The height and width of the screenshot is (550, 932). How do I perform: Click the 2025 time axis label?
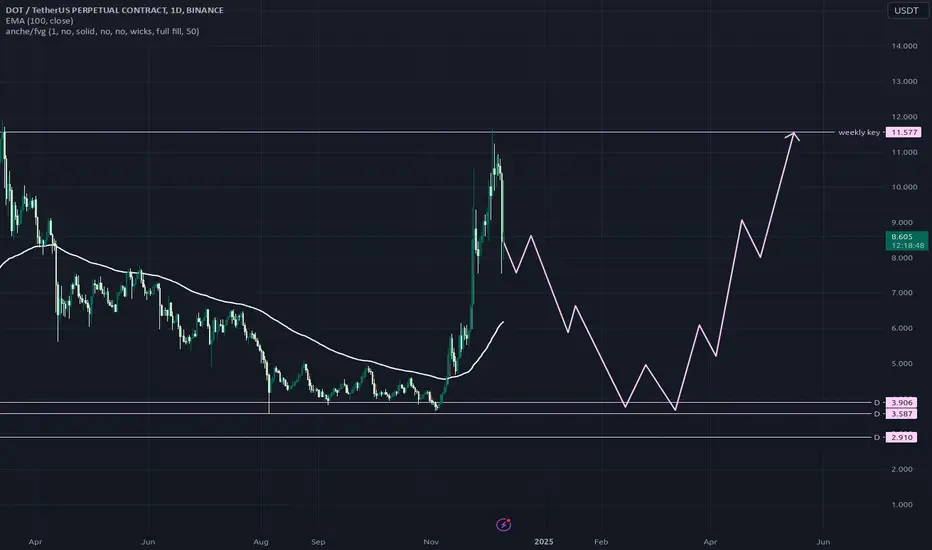(544, 542)
